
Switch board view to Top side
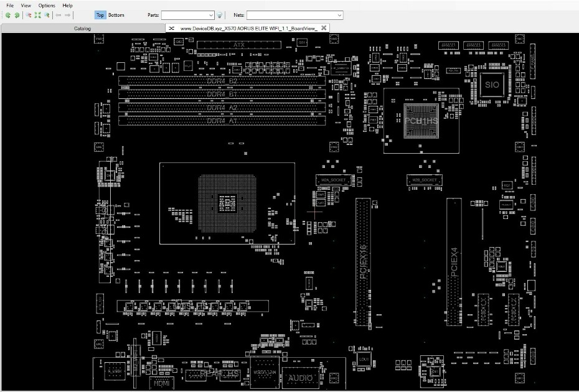pyautogui.click(x=100, y=15)
